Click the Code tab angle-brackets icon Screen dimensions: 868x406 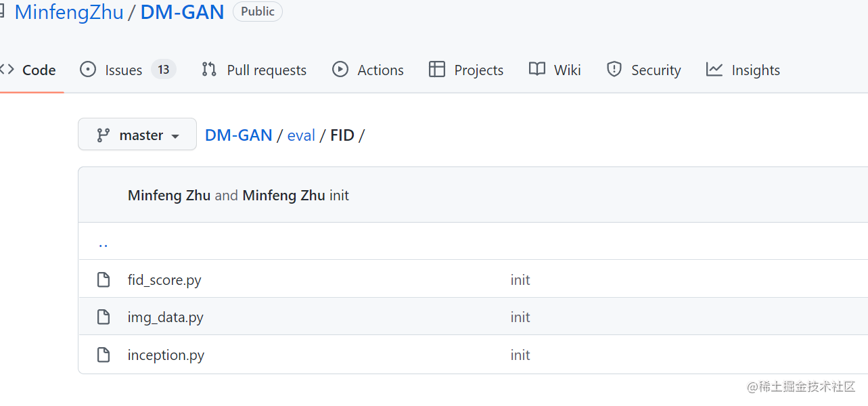8,70
